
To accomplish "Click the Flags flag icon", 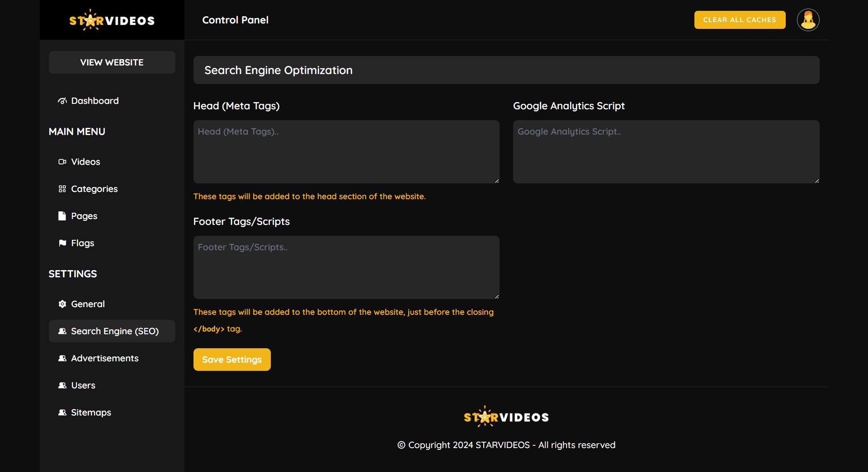I will [x=62, y=243].
